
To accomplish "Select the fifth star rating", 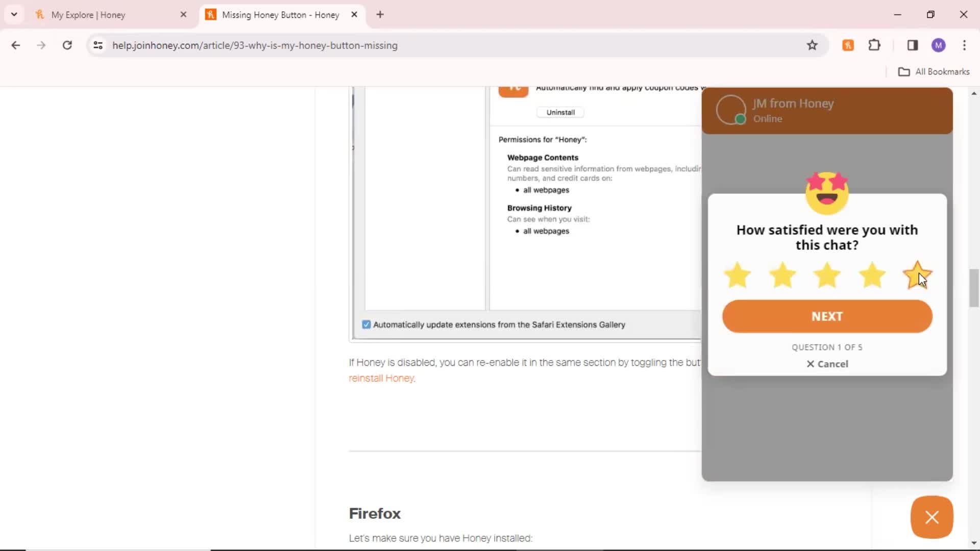I will tap(917, 275).
